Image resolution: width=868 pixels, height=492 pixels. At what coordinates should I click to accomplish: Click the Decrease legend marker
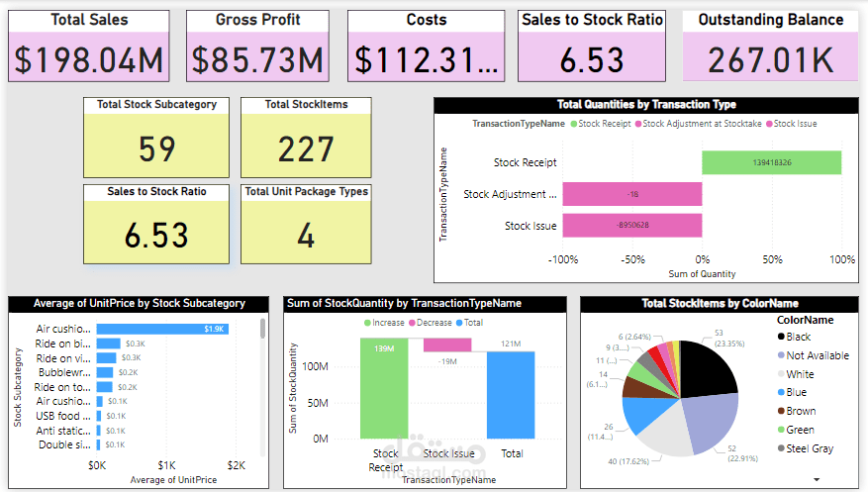(412, 323)
